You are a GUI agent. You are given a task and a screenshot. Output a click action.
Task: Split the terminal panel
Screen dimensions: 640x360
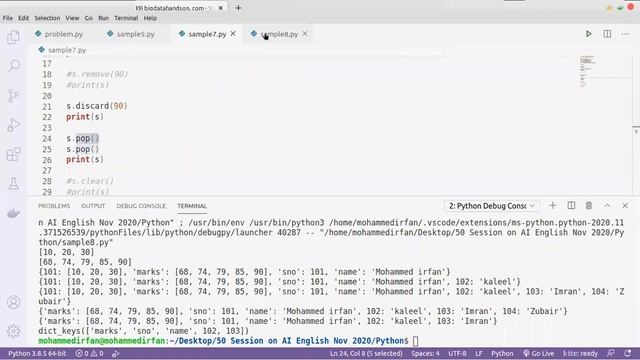pyautogui.click(x=571, y=205)
